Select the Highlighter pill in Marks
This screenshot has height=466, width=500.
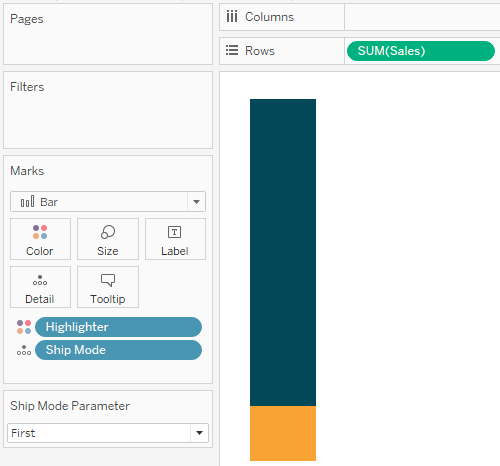click(x=118, y=327)
